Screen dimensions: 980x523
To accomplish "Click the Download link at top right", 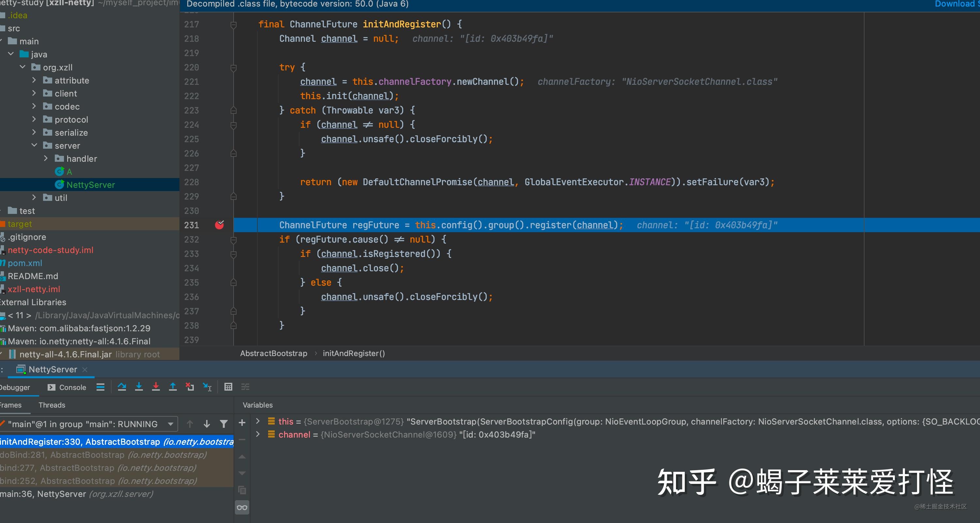I will (x=955, y=4).
